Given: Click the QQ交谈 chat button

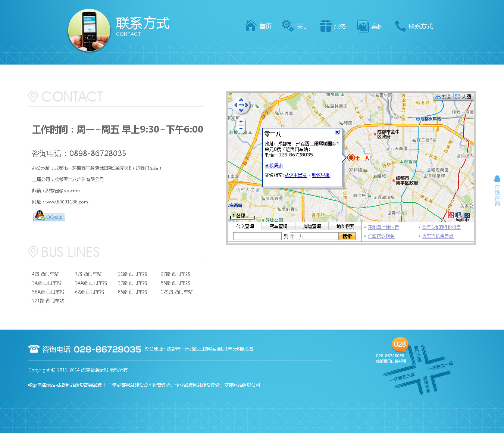Looking at the screenshot, I should point(49,216).
